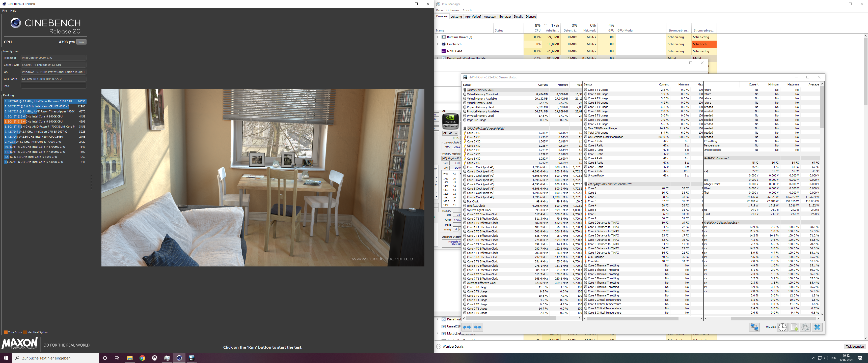Image resolution: width=868 pixels, height=363 pixels.
Task: Expand the Runtime Broker (5) process group
Action: click(x=438, y=37)
